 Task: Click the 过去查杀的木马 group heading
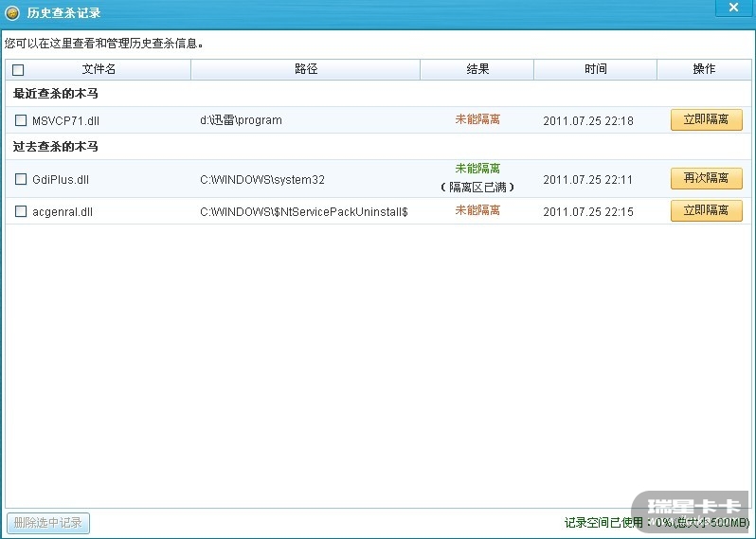point(56,146)
